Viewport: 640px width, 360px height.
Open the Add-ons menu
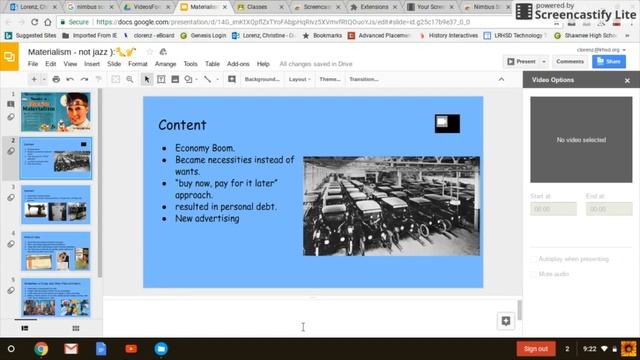(x=238, y=64)
